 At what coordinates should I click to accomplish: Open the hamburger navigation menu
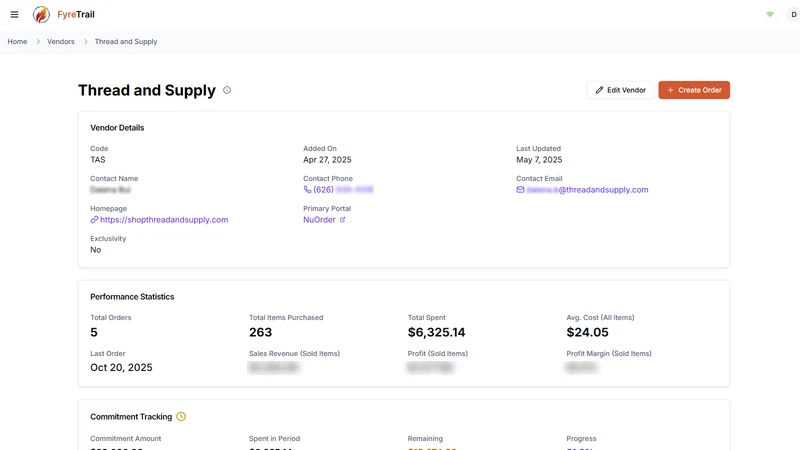(14, 14)
